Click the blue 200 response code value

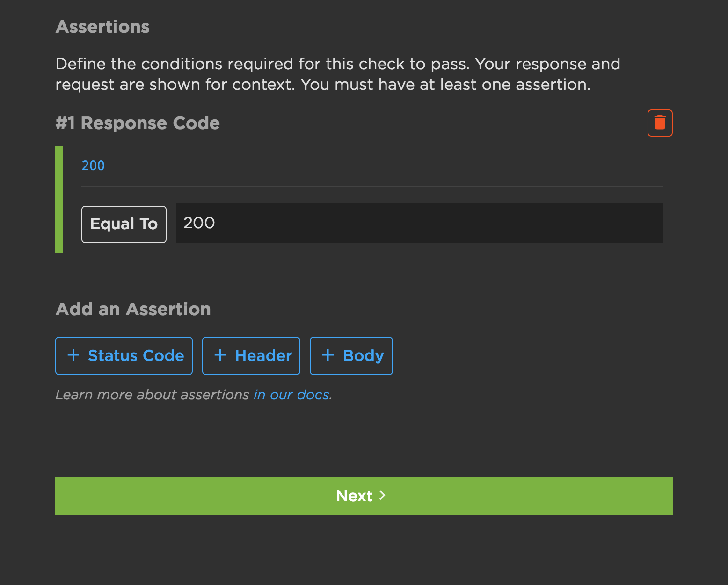pyautogui.click(x=93, y=166)
